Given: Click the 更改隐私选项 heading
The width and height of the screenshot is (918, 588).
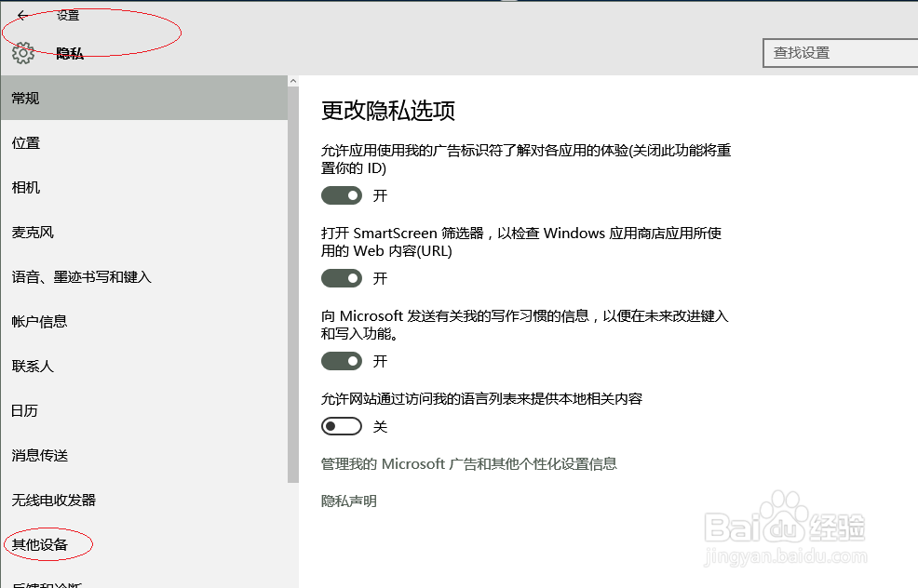Looking at the screenshot, I should [x=388, y=111].
